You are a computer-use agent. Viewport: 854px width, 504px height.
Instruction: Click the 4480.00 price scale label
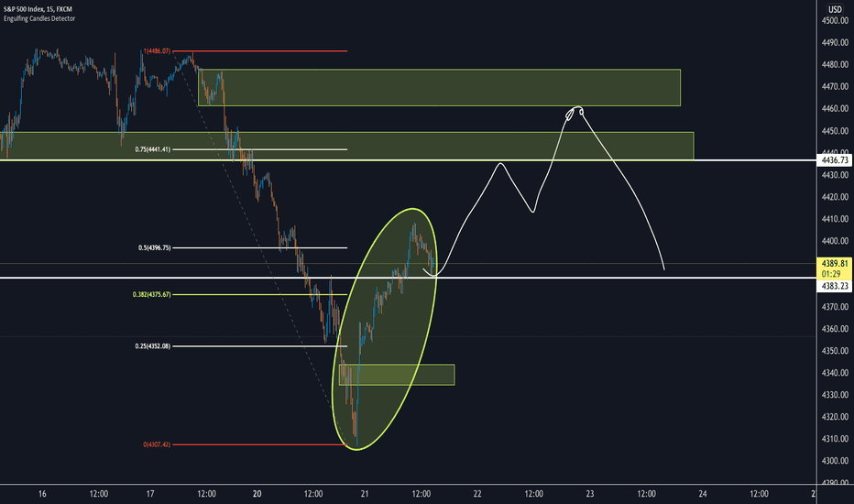pos(835,64)
